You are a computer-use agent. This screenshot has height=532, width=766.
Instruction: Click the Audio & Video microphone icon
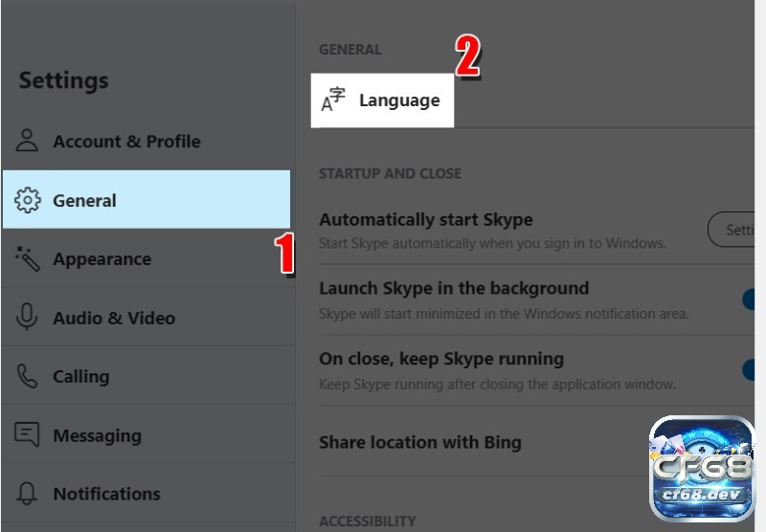tap(27, 317)
